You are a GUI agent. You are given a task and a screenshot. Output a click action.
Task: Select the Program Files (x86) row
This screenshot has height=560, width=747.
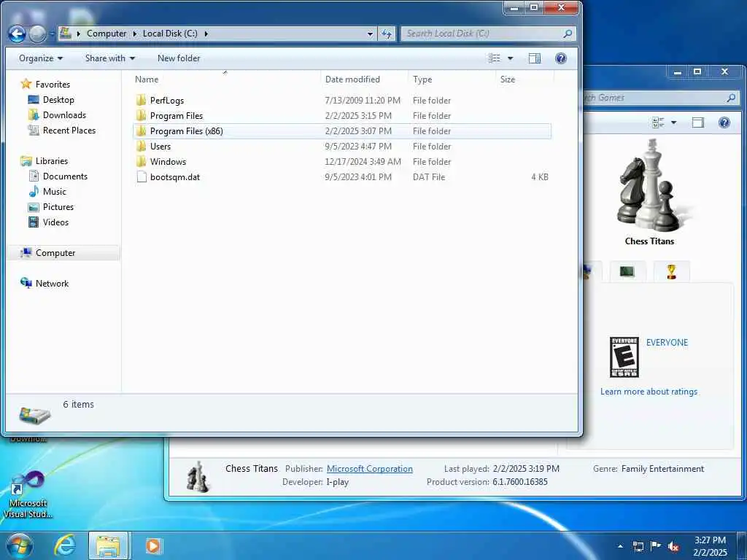(342, 131)
